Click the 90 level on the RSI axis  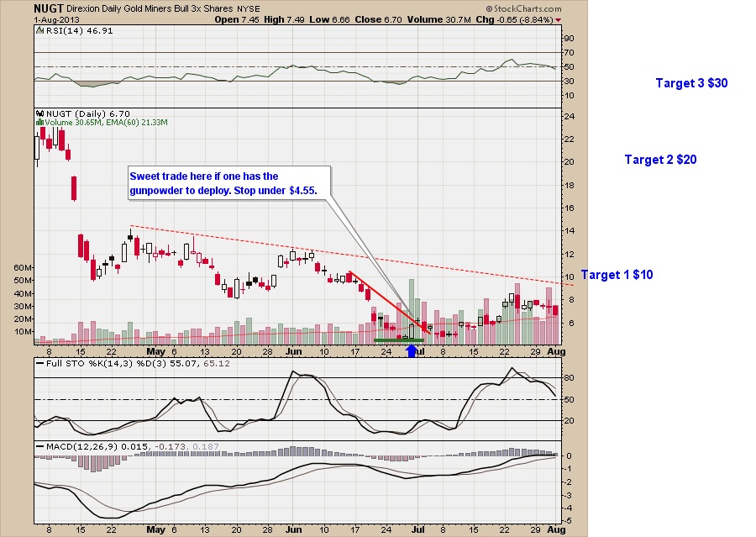(569, 39)
